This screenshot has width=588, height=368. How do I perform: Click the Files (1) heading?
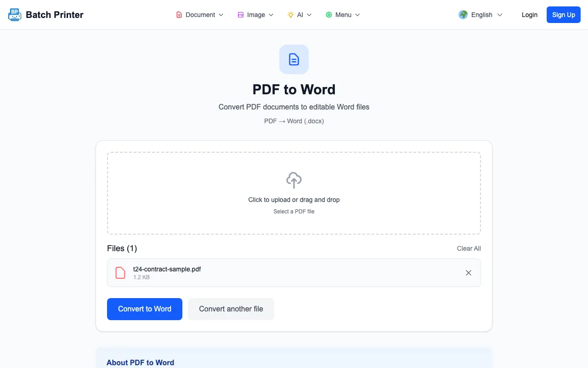pyautogui.click(x=122, y=248)
